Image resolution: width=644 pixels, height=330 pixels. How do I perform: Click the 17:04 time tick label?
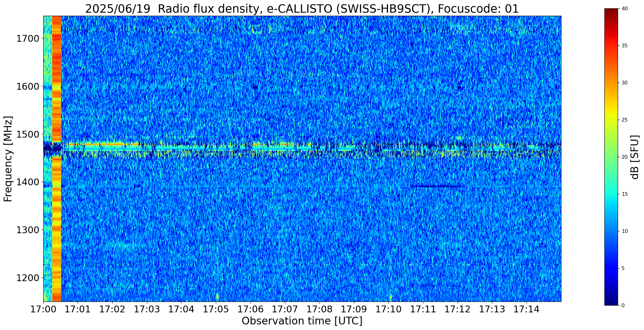[x=181, y=309]
